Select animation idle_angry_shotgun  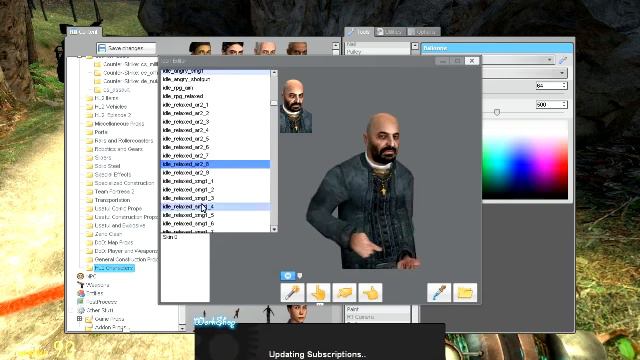click(x=216, y=79)
